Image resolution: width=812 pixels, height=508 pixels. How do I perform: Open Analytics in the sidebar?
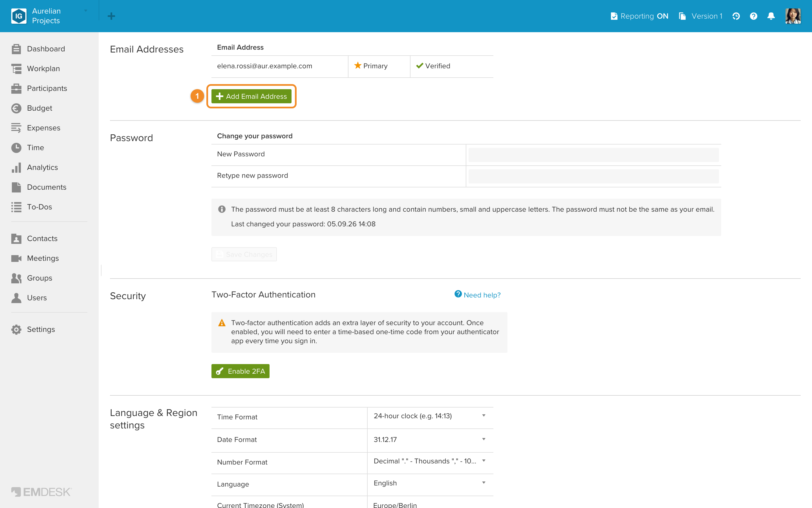pyautogui.click(x=34, y=167)
